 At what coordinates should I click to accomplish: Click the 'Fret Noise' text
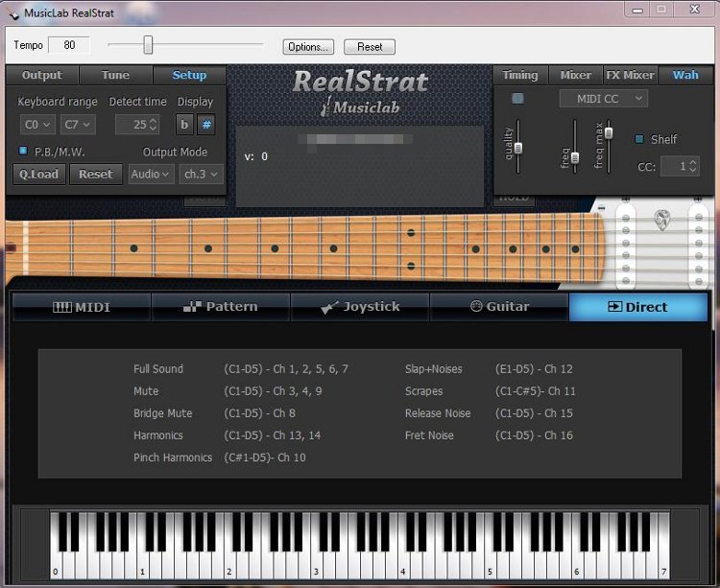click(429, 435)
